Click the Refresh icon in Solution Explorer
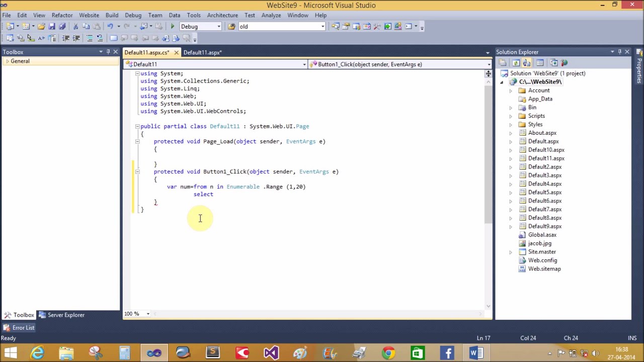Image resolution: width=644 pixels, height=362 pixels. (x=516, y=63)
